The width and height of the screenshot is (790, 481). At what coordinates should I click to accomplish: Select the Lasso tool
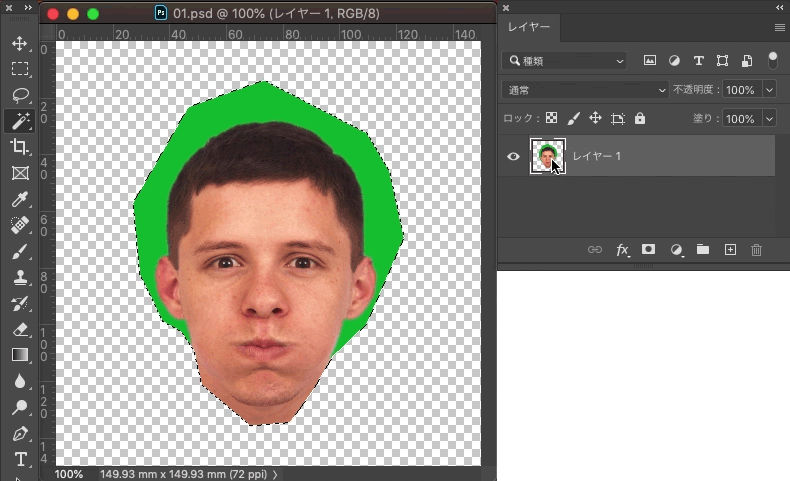pyautogui.click(x=19, y=96)
